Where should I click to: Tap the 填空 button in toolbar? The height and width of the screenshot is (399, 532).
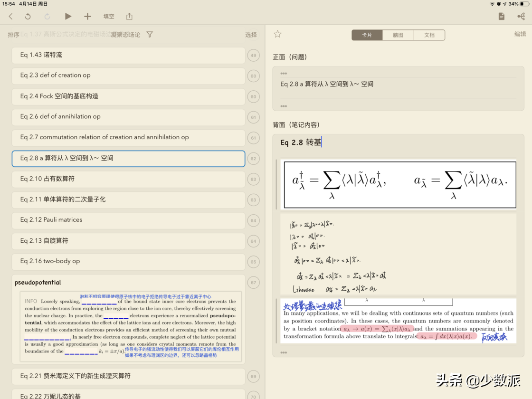coord(109,16)
